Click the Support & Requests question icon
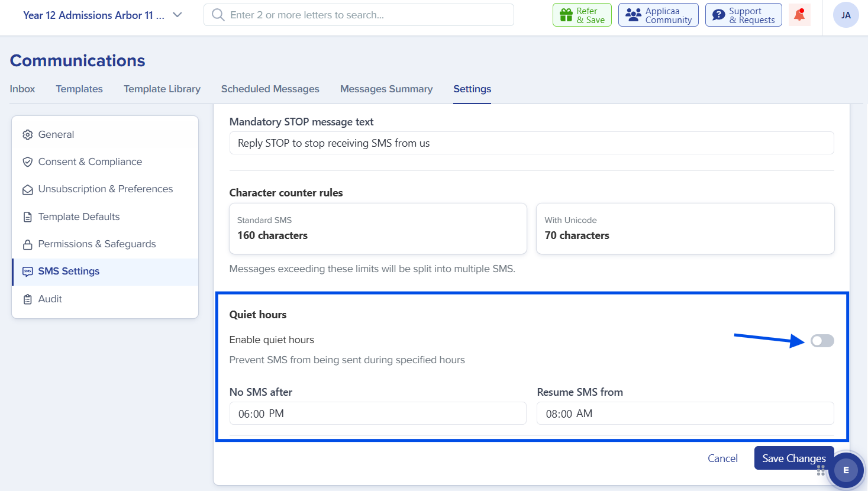Image resolution: width=868 pixels, height=491 pixels. [719, 15]
